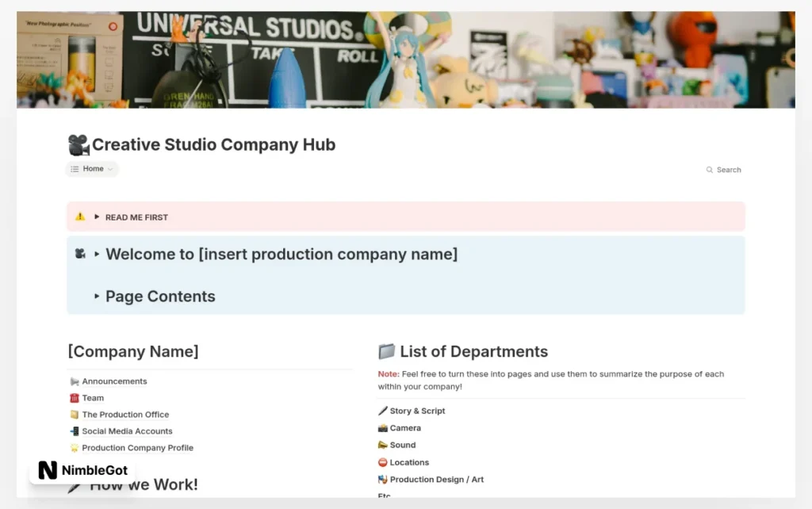Click the megaphone icon beside Announcements
The width and height of the screenshot is (812, 509).
tap(75, 381)
